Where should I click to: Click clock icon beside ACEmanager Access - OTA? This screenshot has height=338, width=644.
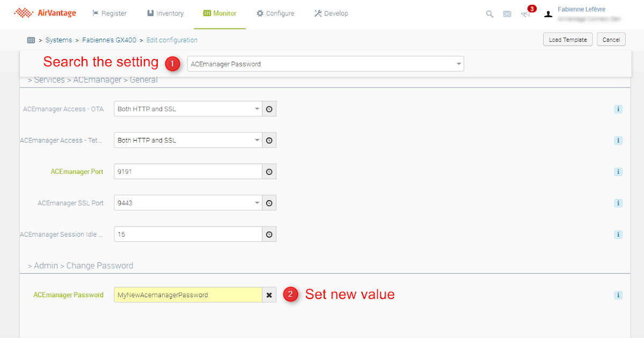point(269,109)
